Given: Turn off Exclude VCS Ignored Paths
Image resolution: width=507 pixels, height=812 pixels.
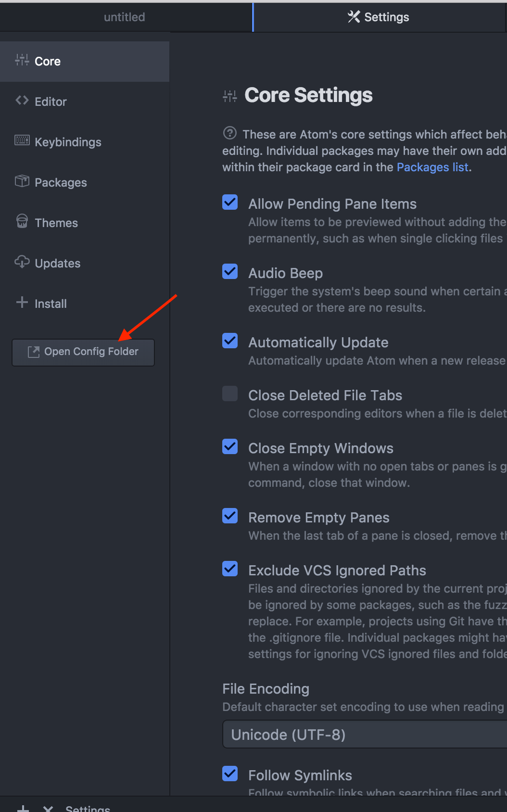Looking at the screenshot, I should coord(230,569).
